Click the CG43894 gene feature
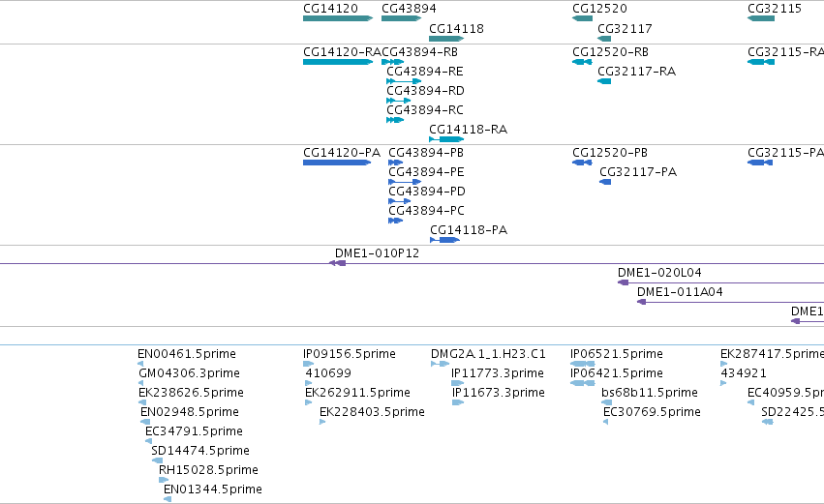 click(x=401, y=18)
